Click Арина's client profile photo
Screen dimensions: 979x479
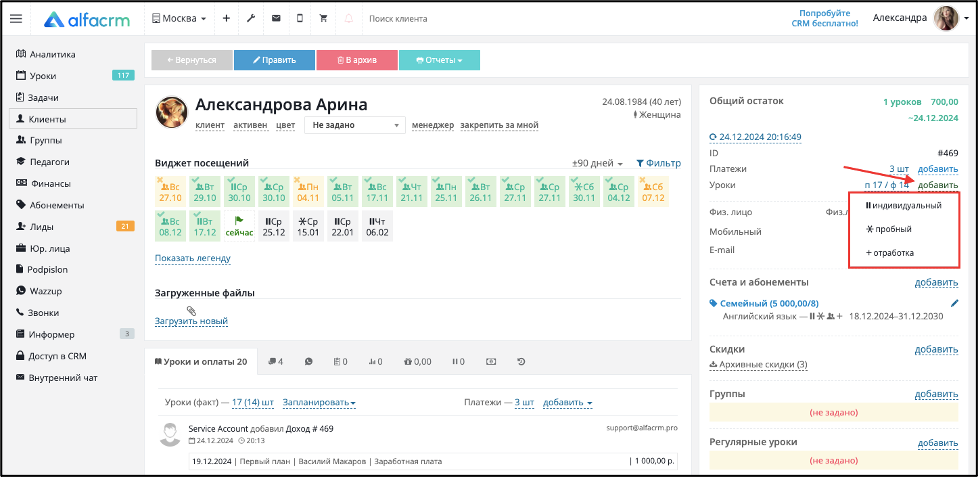[x=172, y=112]
